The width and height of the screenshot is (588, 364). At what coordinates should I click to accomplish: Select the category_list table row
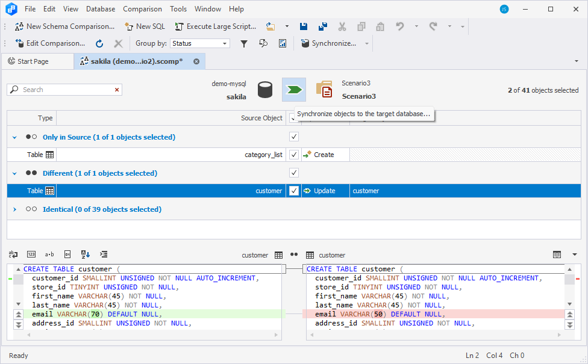tap(293, 155)
